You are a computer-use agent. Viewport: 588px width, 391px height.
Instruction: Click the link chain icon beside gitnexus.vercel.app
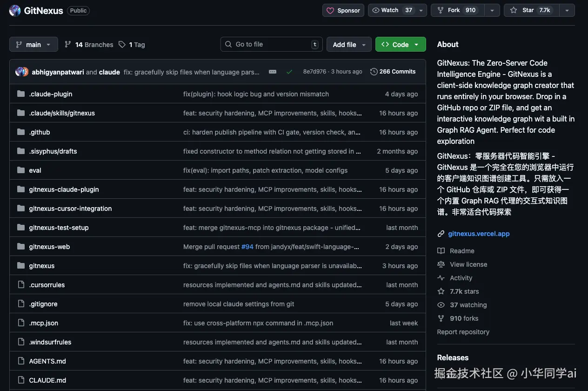point(441,234)
